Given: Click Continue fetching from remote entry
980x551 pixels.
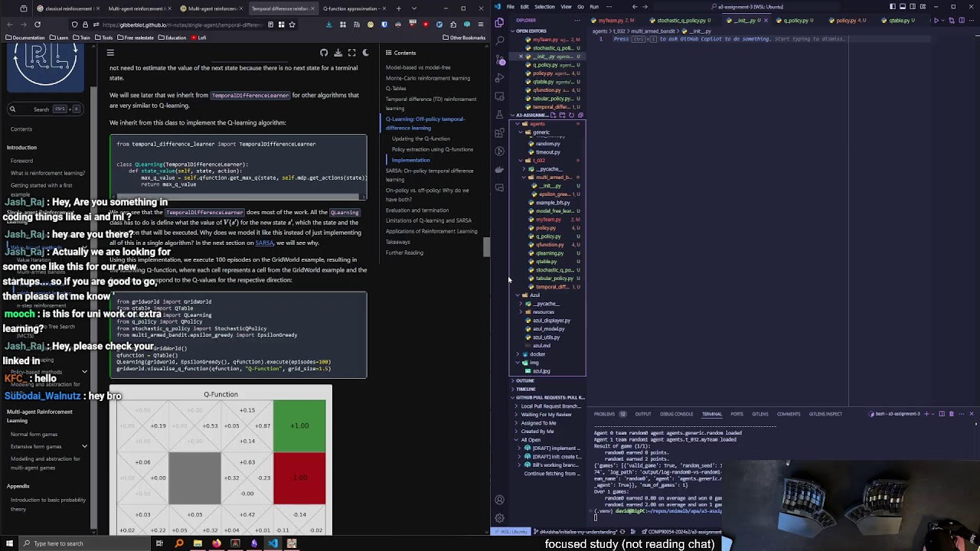Looking at the screenshot, I should click(552, 474).
